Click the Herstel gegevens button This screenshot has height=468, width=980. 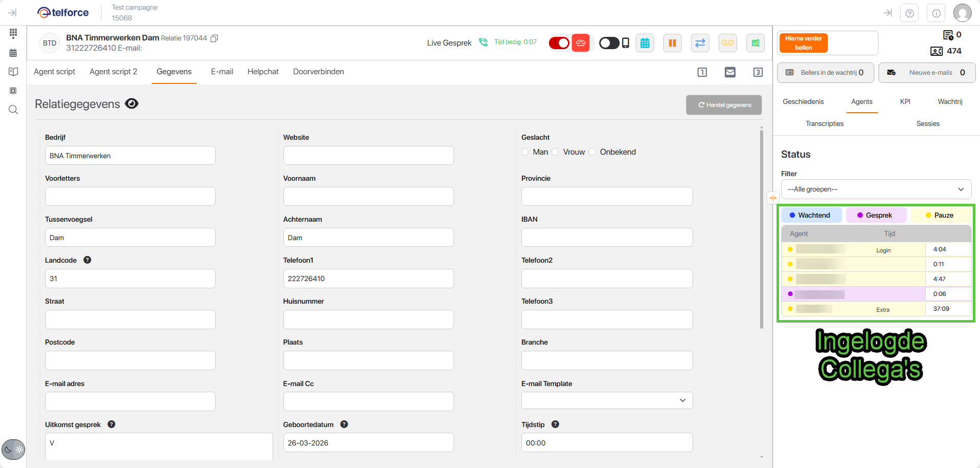pyautogui.click(x=724, y=105)
